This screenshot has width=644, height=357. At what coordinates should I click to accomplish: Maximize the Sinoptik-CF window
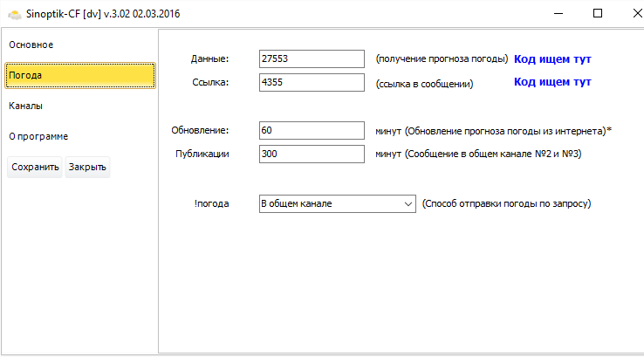[x=598, y=14]
